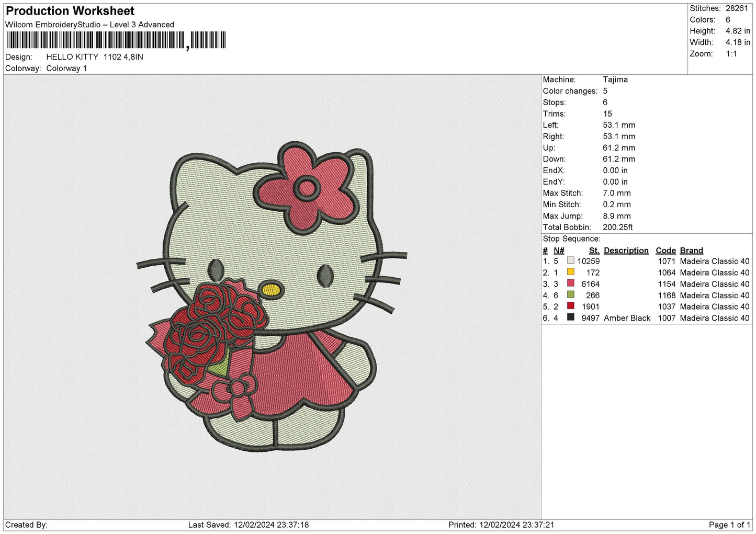The image size is (756, 534).
Task: Select the Amber Black 1007 swatch
Action: (x=570, y=317)
